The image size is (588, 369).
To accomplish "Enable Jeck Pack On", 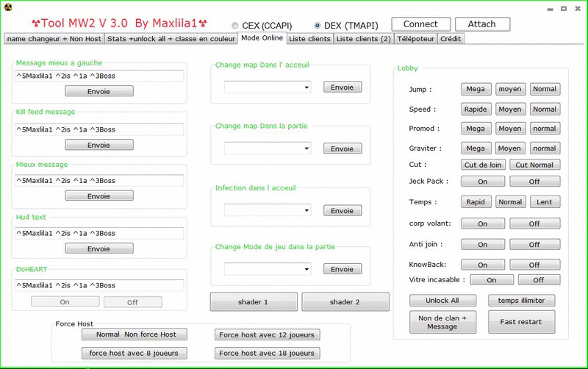I will pyautogui.click(x=483, y=182).
